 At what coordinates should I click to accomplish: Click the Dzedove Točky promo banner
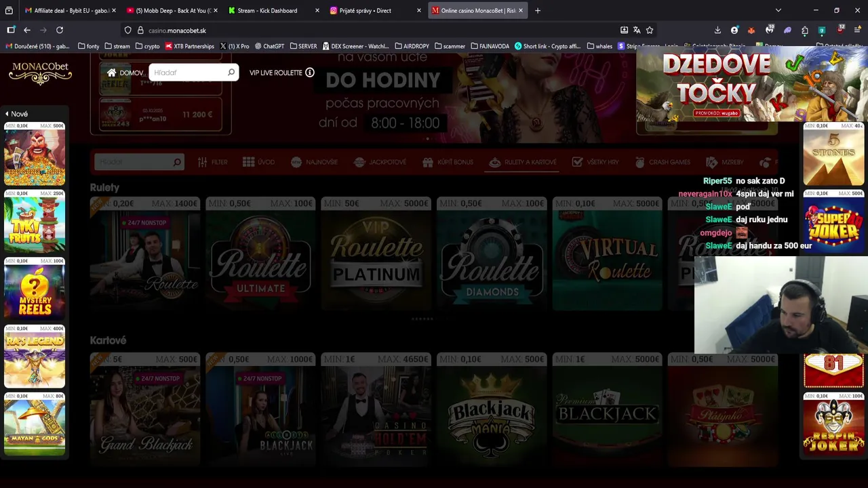(x=751, y=85)
